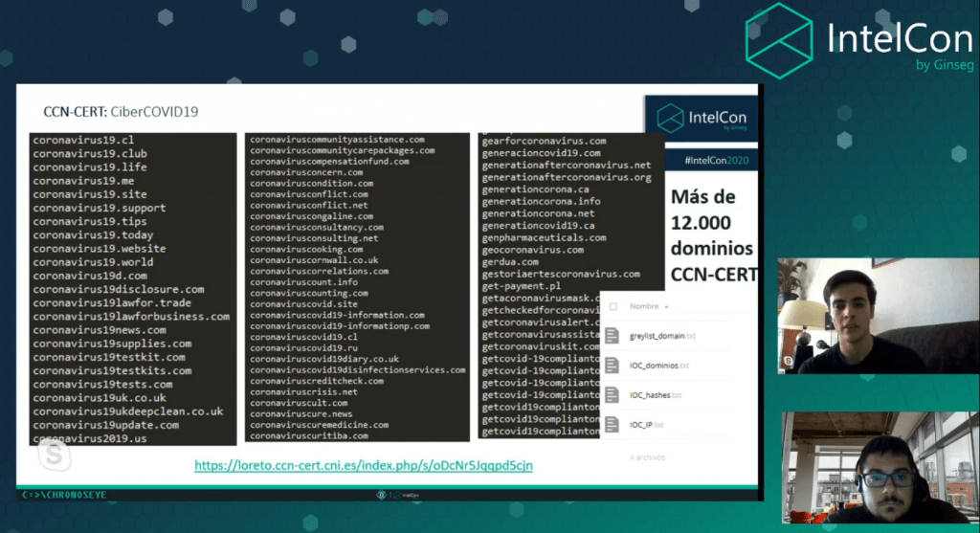Select domain coronavirus19disclosure.com
Image resolution: width=980 pixels, height=533 pixels.
click(x=119, y=289)
